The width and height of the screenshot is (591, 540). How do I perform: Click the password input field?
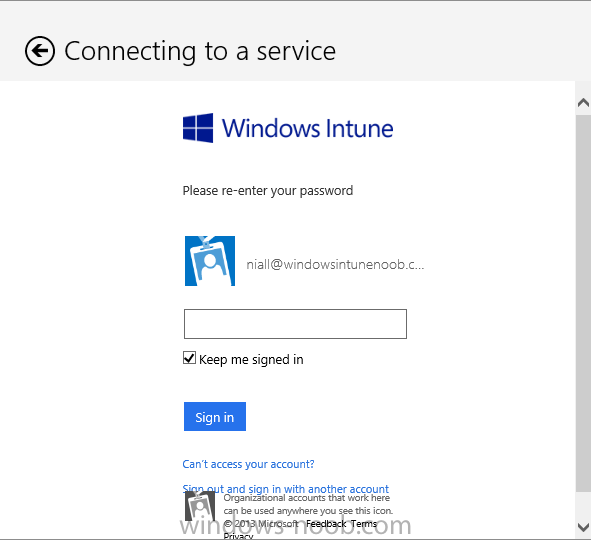(295, 324)
